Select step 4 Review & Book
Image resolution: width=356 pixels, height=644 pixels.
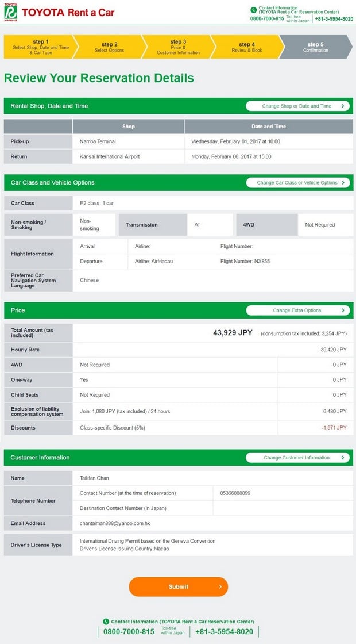[x=246, y=47]
